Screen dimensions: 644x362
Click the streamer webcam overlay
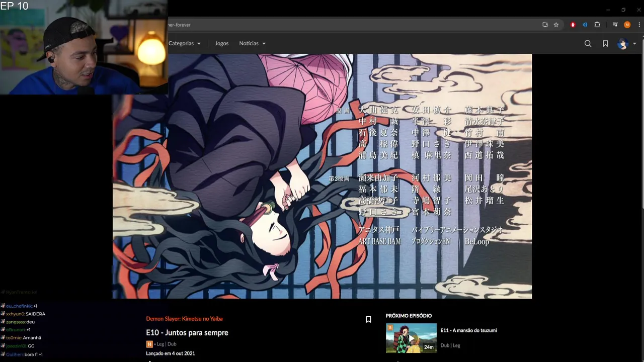pyautogui.click(x=84, y=47)
